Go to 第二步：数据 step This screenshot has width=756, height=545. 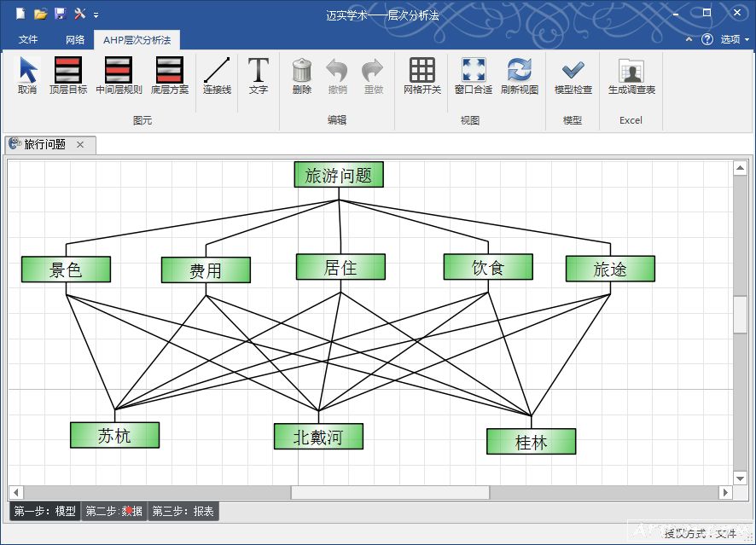point(114,512)
